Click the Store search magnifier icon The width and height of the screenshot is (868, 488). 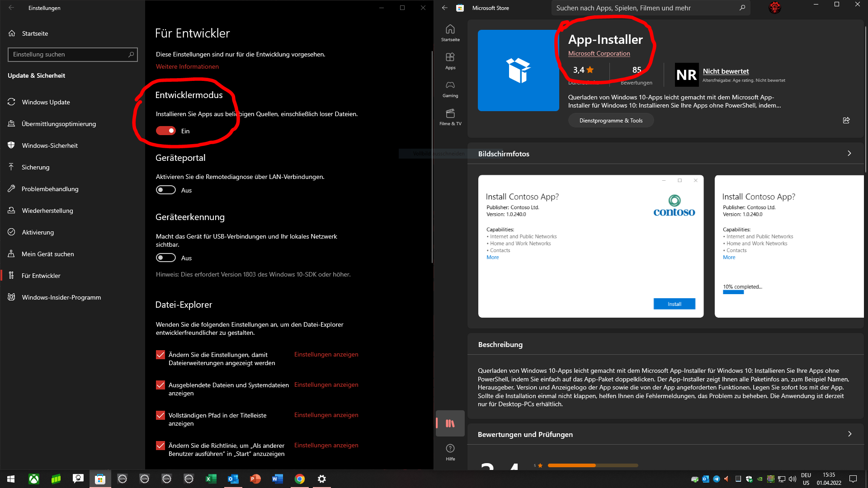click(742, 8)
